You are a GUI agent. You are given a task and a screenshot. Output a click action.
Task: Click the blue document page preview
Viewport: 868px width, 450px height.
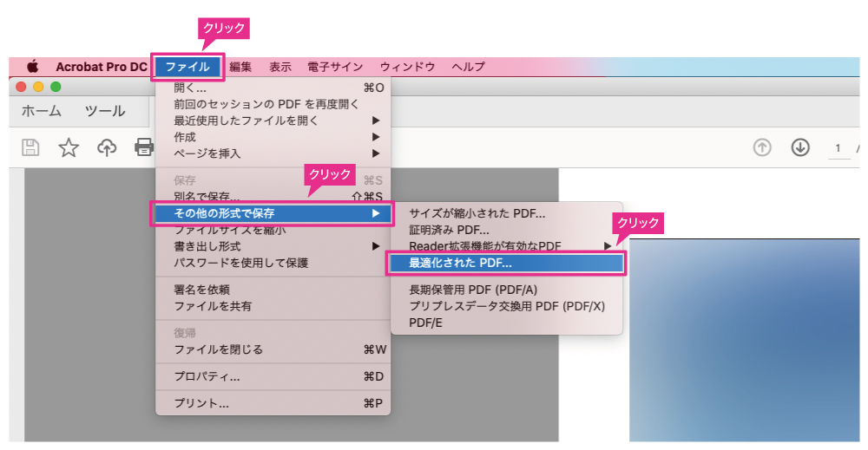(x=745, y=340)
